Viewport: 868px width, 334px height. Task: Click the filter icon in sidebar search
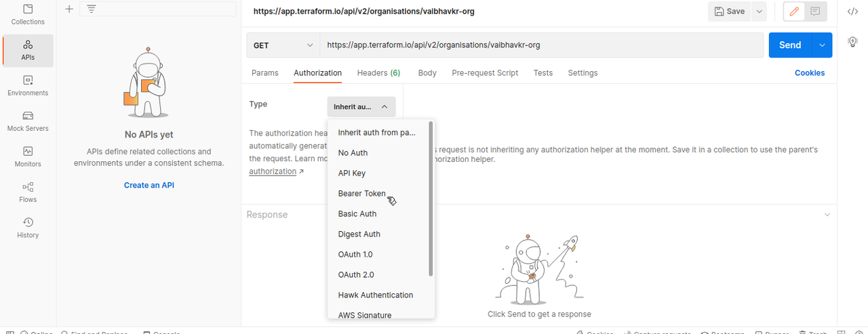tap(91, 9)
